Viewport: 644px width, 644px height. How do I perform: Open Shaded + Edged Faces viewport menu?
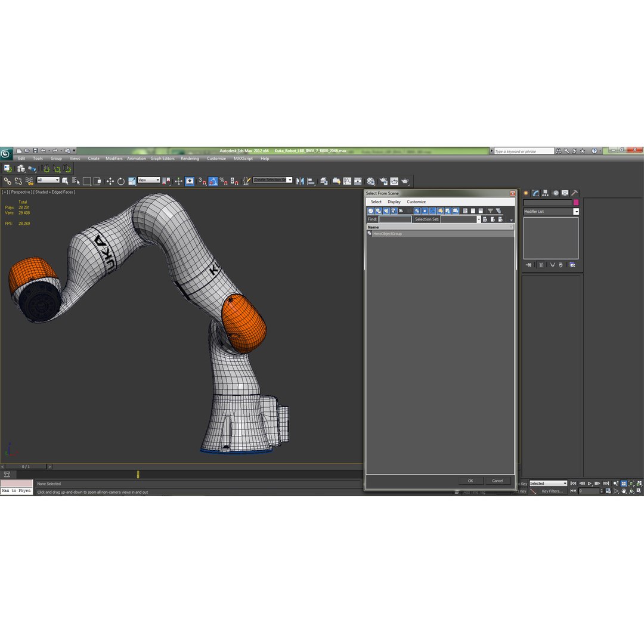[x=54, y=192]
